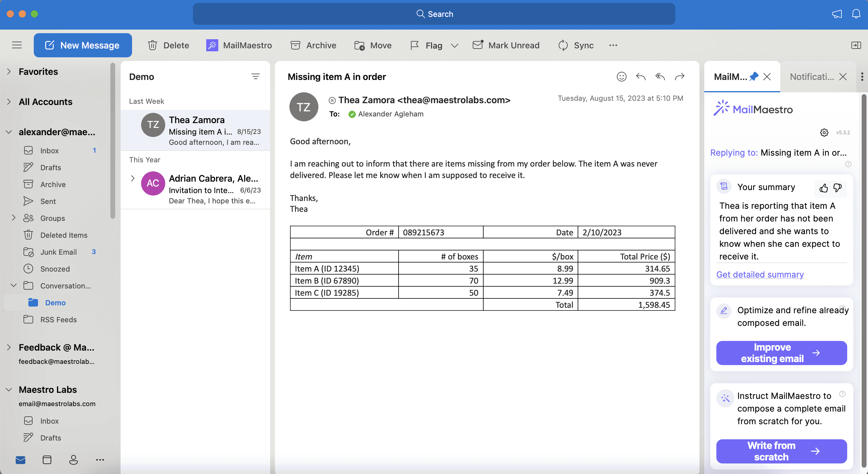Open the message list filter icon
The image size is (868, 474).
click(255, 77)
